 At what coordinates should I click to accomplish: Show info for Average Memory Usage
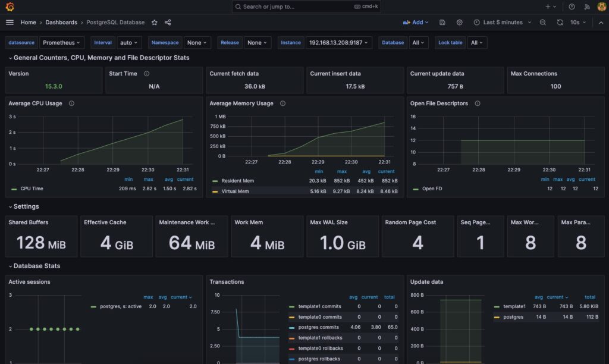282,103
